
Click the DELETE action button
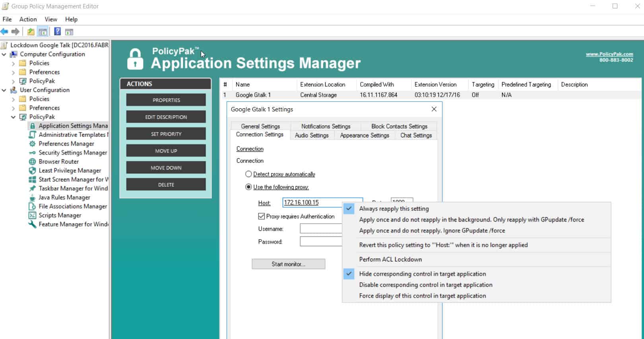[166, 185]
